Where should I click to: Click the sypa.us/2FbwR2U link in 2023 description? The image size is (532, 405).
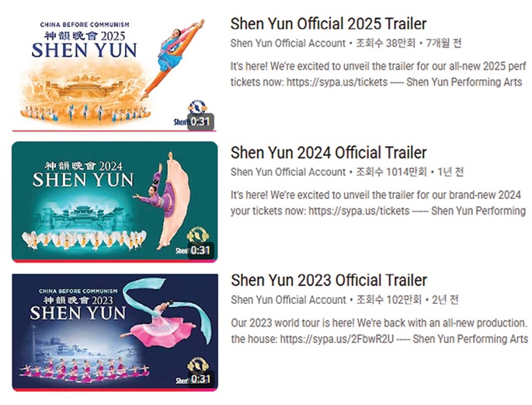tap(337, 339)
